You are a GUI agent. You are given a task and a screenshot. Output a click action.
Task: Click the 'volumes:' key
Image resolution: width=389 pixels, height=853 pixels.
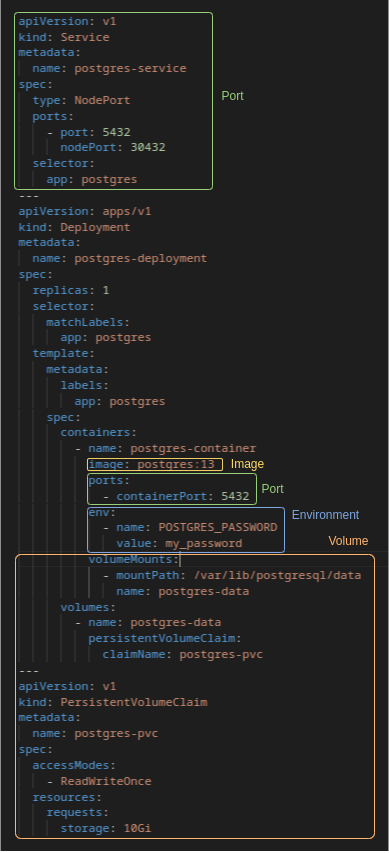point(88,607)
